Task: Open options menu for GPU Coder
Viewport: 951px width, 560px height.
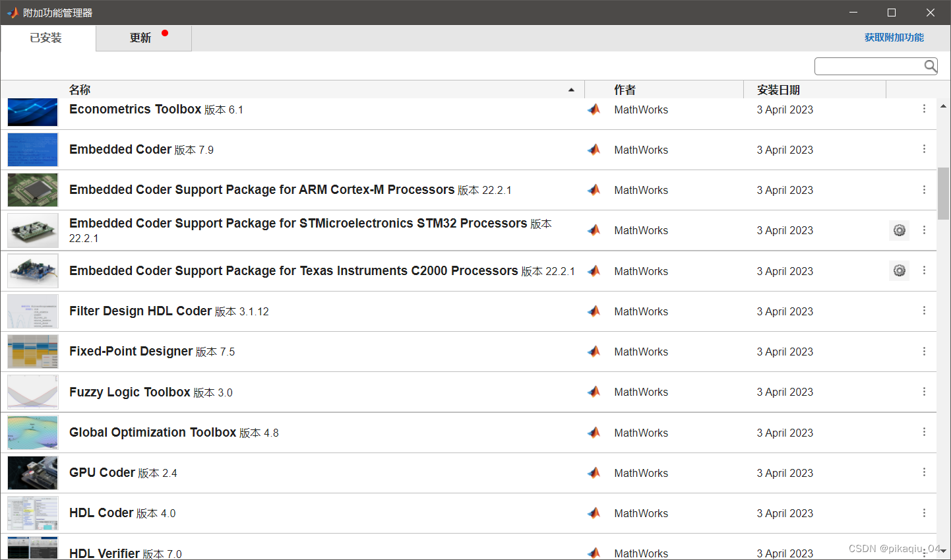Action: (924, 472)
